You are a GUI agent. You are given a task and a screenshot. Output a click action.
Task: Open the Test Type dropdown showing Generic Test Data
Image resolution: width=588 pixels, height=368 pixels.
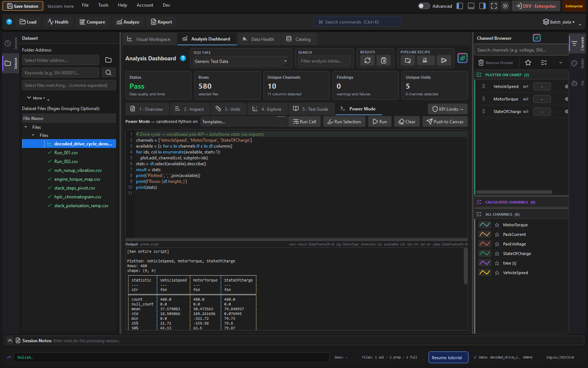241,61
